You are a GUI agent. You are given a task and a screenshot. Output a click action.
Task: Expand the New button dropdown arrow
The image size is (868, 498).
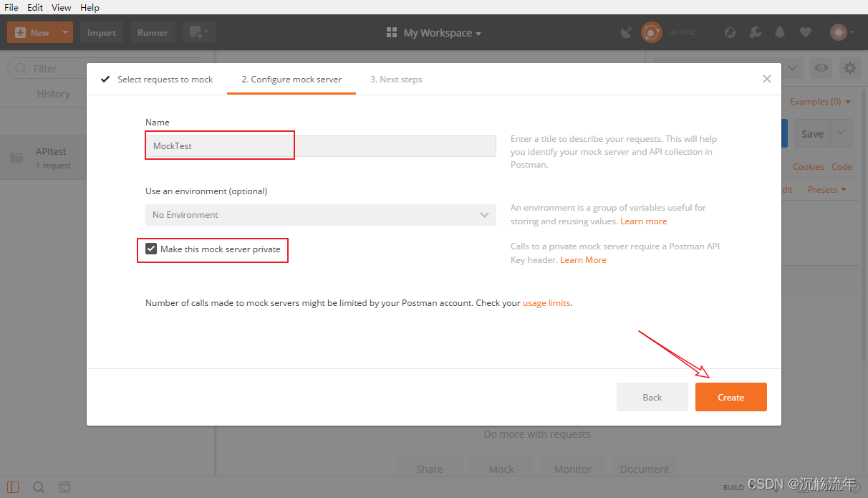(x=65, y=32)
